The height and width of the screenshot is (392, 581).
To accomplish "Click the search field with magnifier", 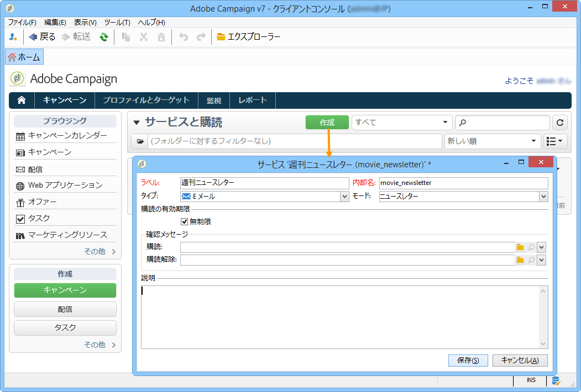I will pyautogui.click(x=502, y=122).
